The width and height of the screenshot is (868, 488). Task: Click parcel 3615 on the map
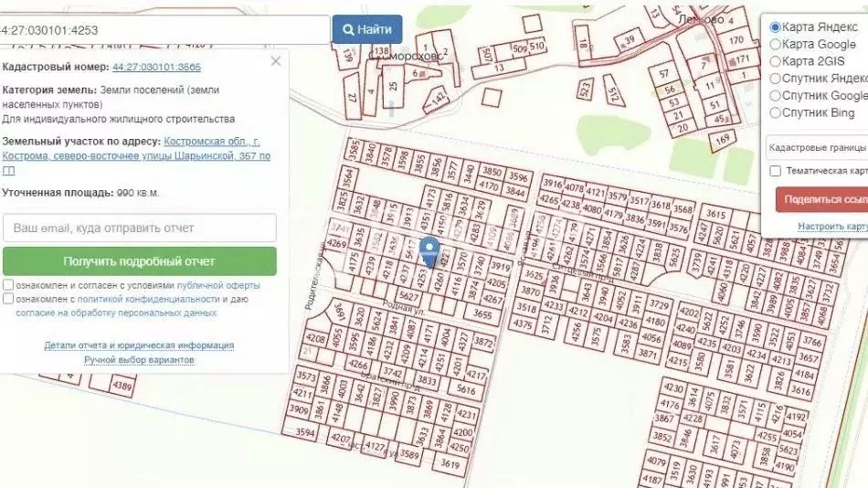coord(715,215)
